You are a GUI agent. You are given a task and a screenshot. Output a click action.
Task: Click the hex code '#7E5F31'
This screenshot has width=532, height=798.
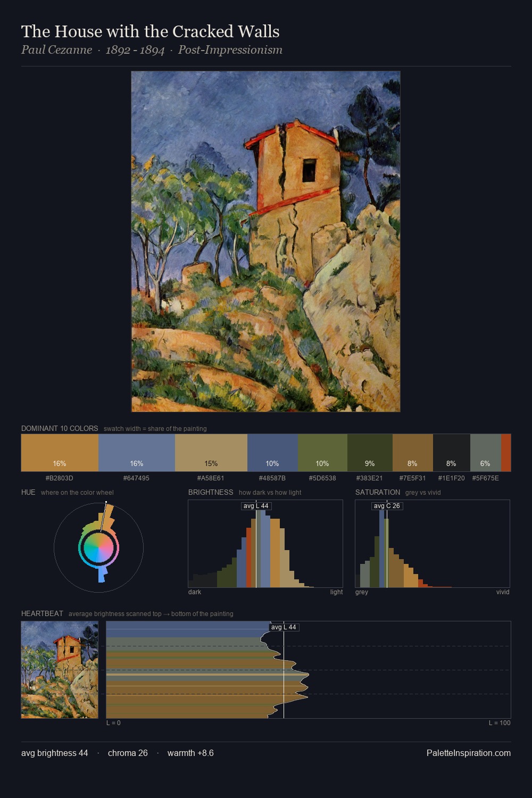tap(413, 478)
